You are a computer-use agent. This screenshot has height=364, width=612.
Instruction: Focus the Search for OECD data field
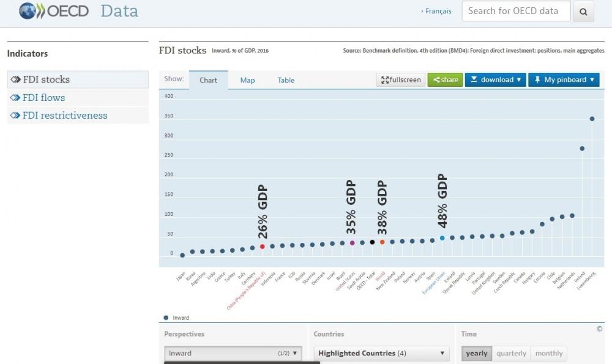[515, 11]
